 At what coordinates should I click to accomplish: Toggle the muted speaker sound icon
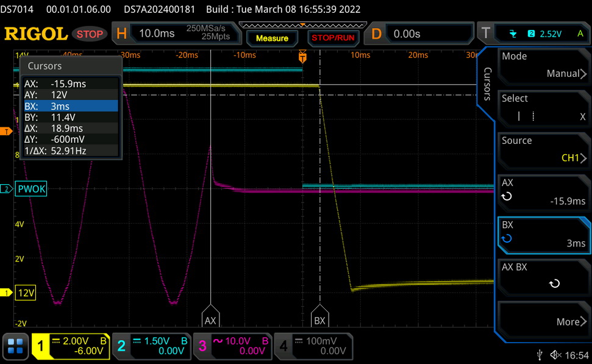(556, 355)
